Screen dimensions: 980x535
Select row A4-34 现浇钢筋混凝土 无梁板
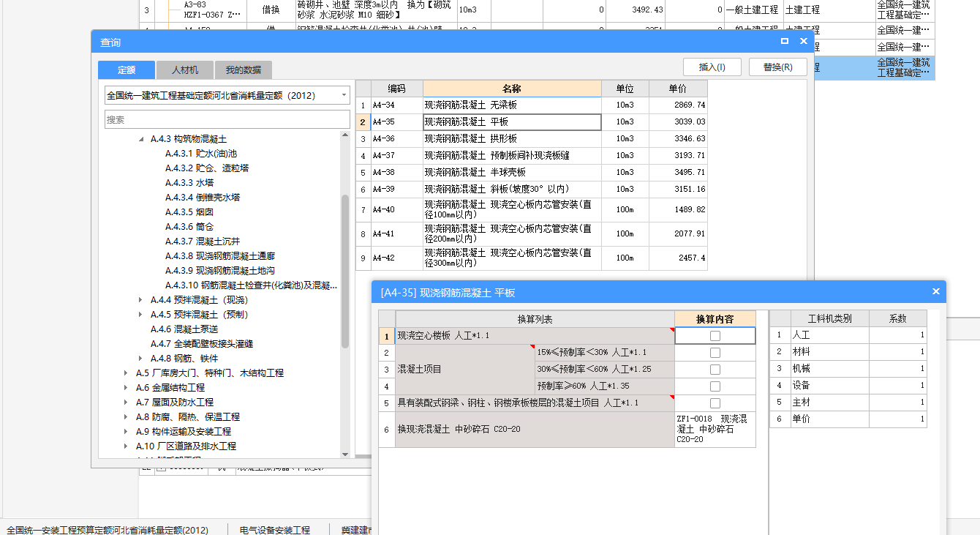click(532, 105)
